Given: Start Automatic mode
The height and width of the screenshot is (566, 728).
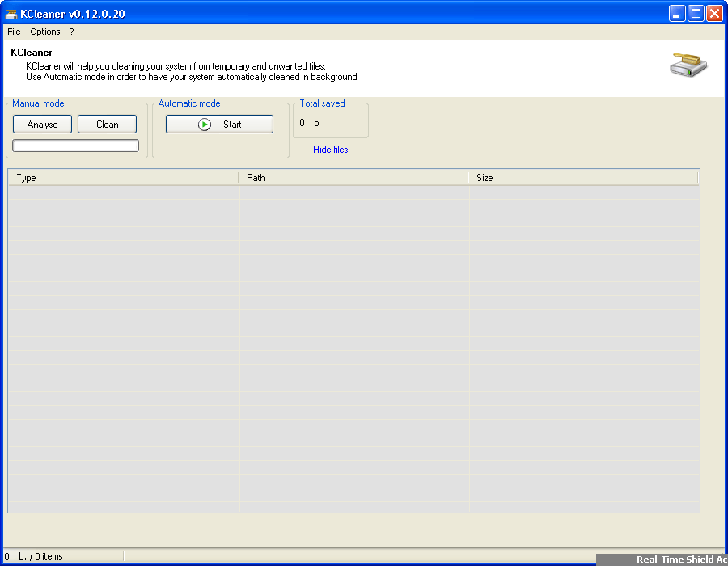Looking at the screenshot, I should click(219, 125).
